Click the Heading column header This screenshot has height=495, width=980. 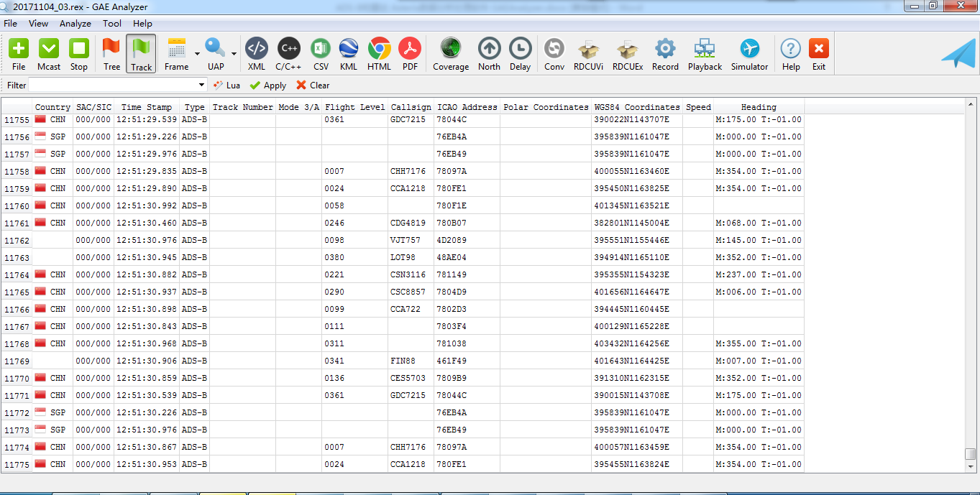click(x=759, y=107)
